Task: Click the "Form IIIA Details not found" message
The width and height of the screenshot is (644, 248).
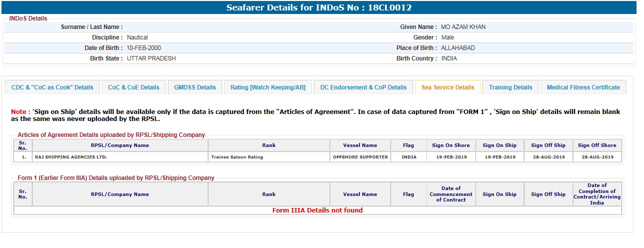Action: 317,210
